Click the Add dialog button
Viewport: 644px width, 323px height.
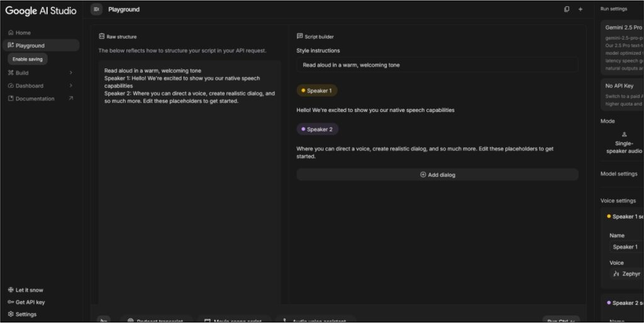(438, 175)
